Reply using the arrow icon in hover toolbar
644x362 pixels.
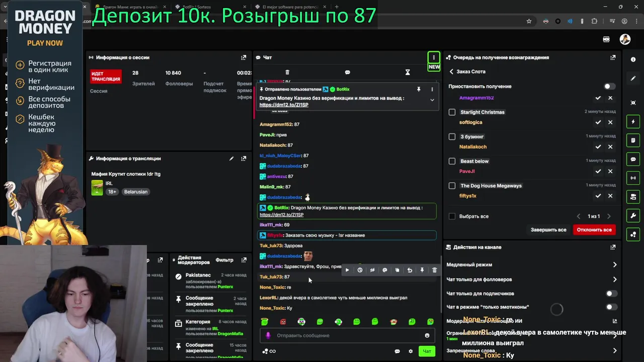click(x=410, y=270)
